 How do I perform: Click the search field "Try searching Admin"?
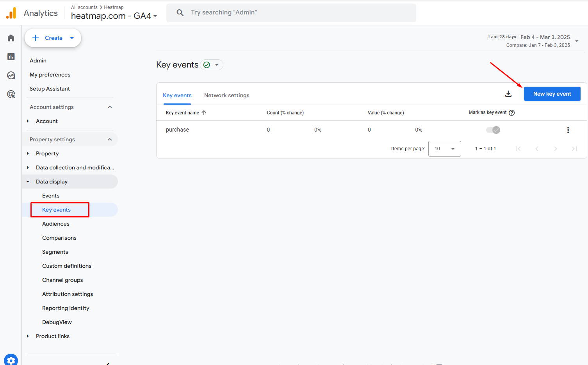(x=291, y=12)
